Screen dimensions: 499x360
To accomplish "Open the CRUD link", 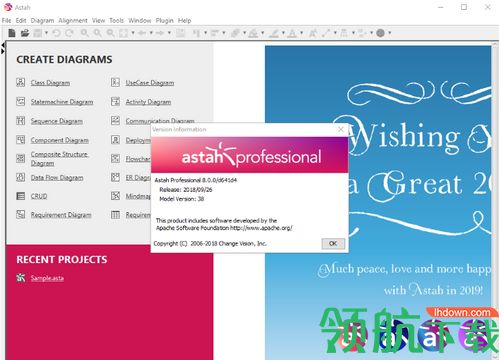I will (x=39, y=196).
